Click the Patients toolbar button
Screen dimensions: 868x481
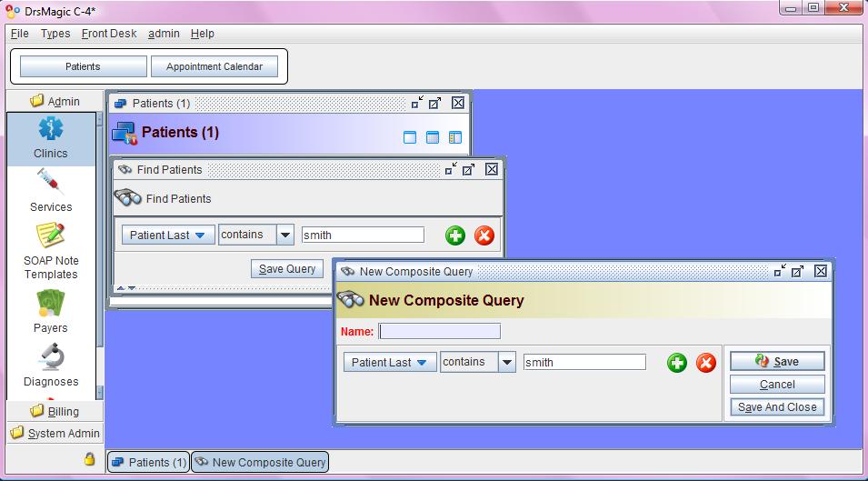click(83, 66)
